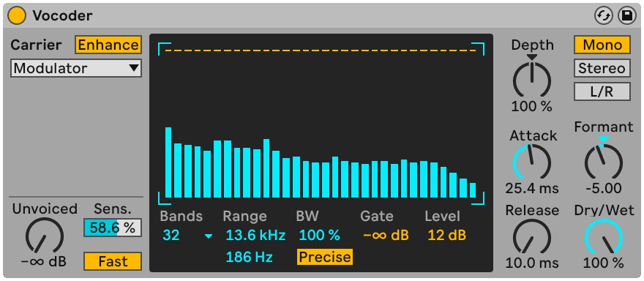
Task: Toggle the Vocoder device activator button
Action: 16,16
